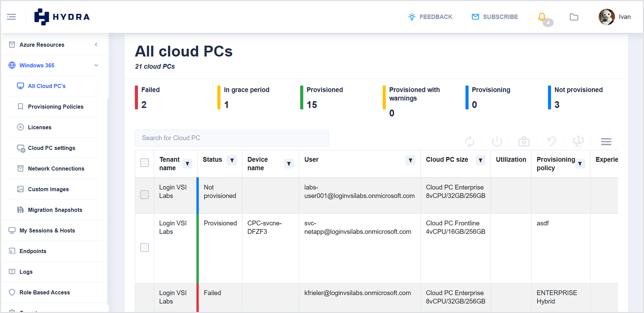Click user kfrieler@loginvsilabs.onmicrosoft.com

point(358,293)
